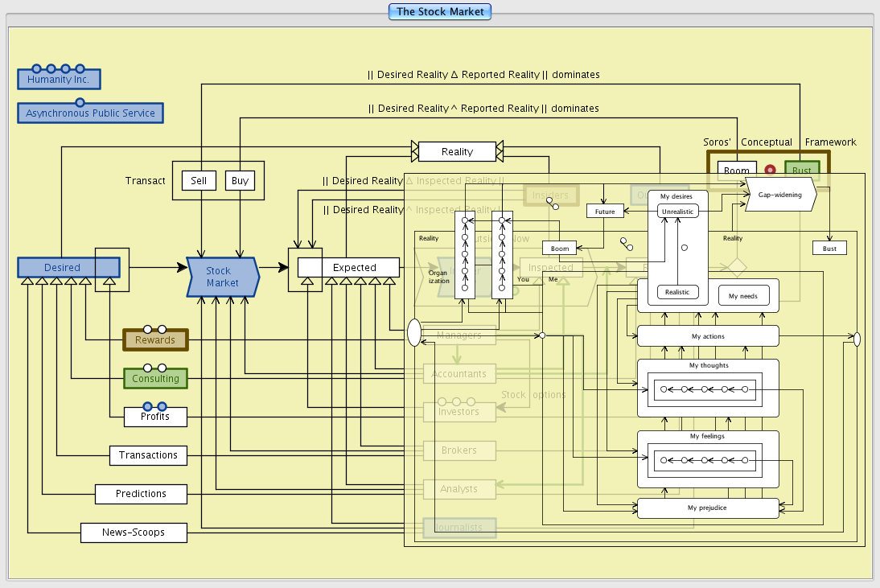Viewport: 880px width, 588px height.
Task: Click the Sell box under Transact
Action: pyautogui.click(x=199, y=181)
